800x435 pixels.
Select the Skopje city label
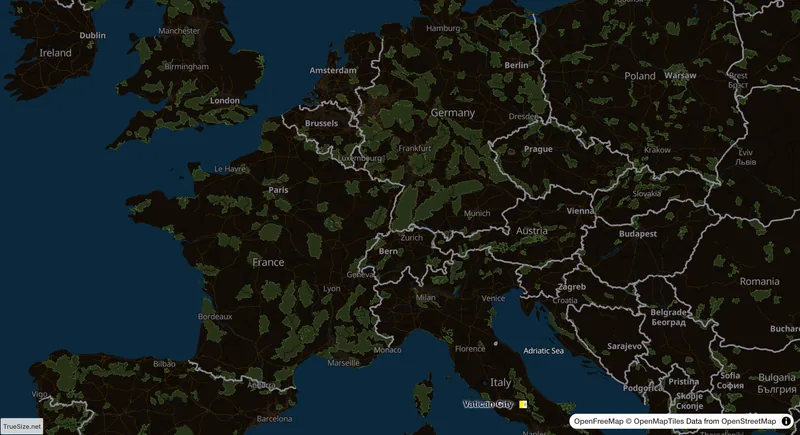click(x=689, y=401)
